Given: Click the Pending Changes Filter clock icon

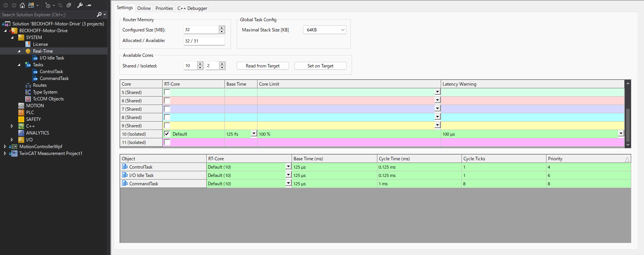Looking at the screenshot, I should click(x=48, y=5).
